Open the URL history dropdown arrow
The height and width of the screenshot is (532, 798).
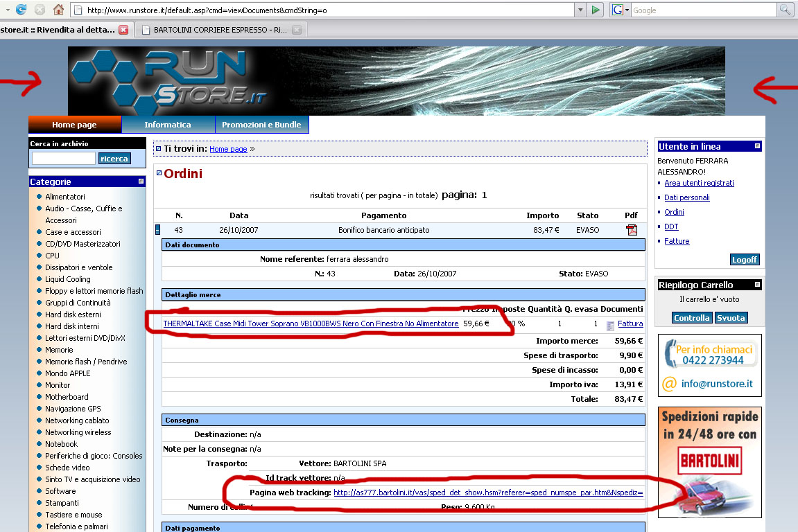(x=580, y=10)
